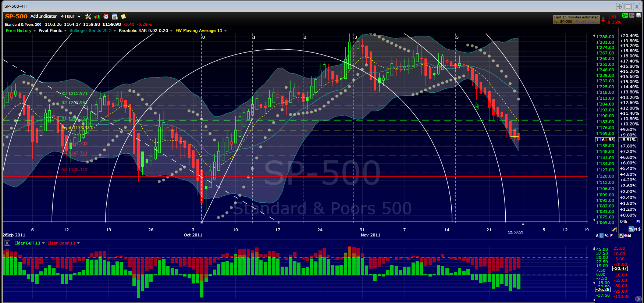Click the S3 1125.112 pivot label
The width and height of the screenshot is (644, 303).
click(x=74, y=170)
